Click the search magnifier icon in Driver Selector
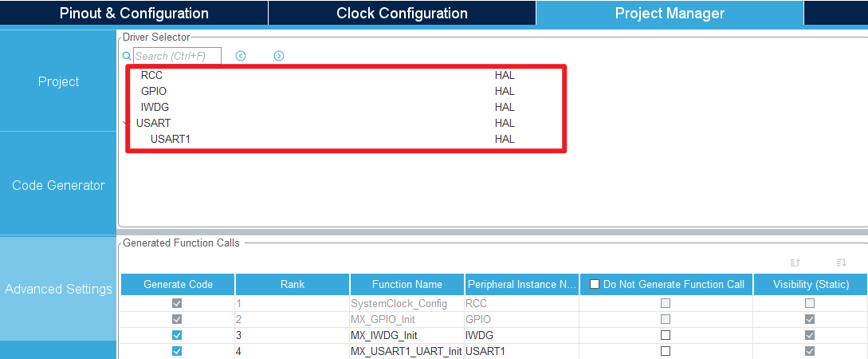This screenshot has width=868, height=359. (x=127, y=56)
